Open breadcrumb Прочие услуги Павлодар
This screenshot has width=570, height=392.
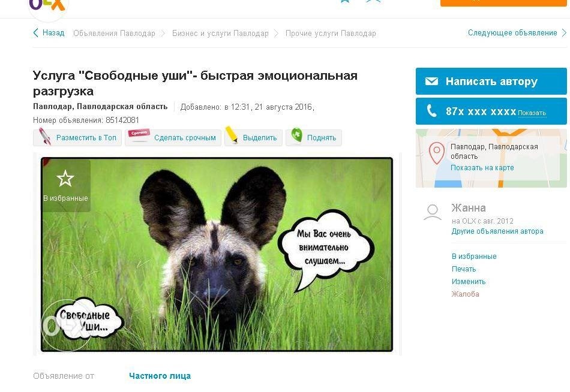[331, 34]
